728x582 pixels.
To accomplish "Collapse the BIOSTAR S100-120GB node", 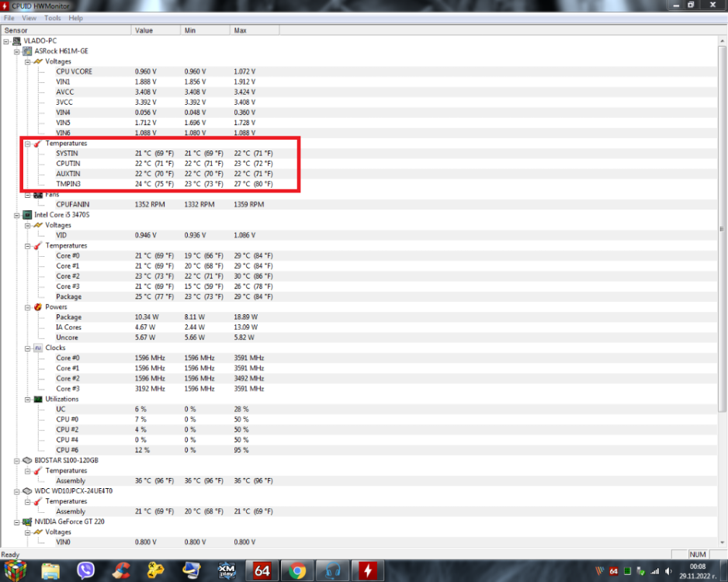I will point(17,461).
